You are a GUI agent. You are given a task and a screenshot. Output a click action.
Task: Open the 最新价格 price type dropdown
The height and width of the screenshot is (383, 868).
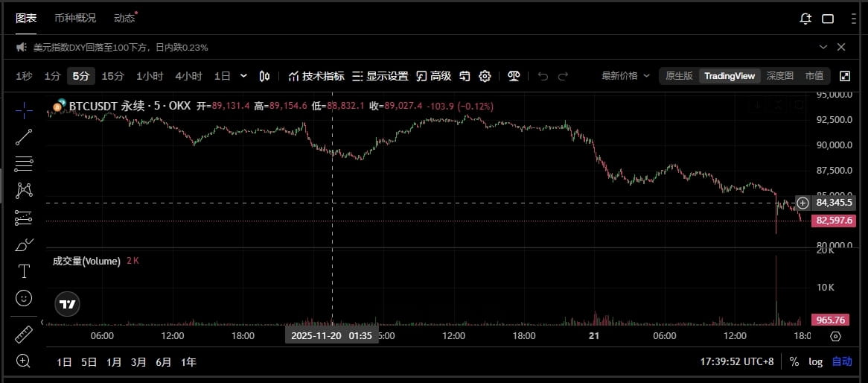625,76
